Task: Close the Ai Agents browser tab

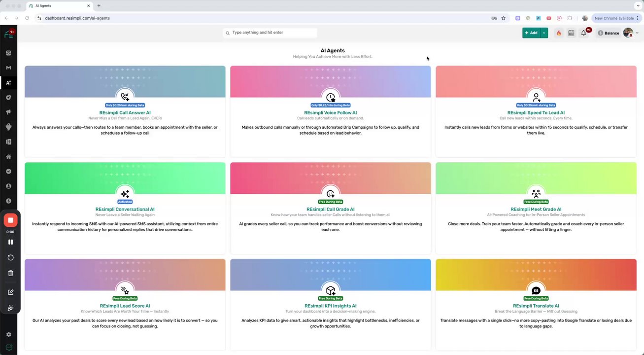Action: click(88, 6)
